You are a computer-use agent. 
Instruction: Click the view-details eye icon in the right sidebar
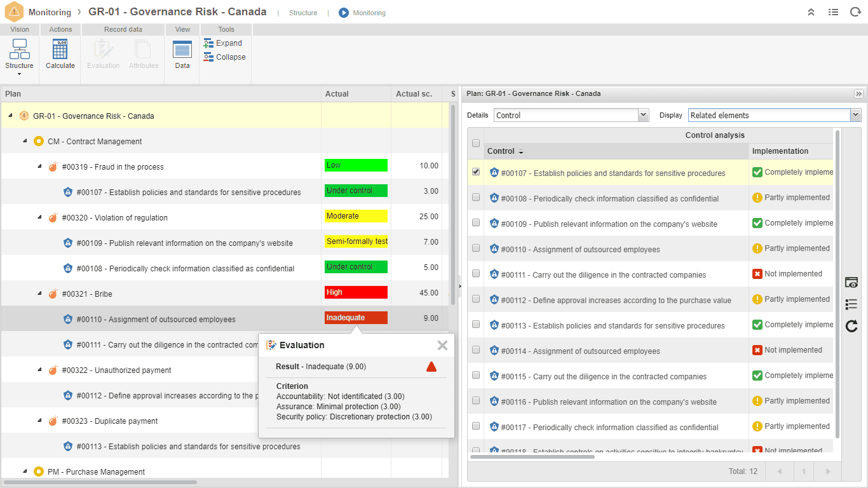(x=851, y=283)
